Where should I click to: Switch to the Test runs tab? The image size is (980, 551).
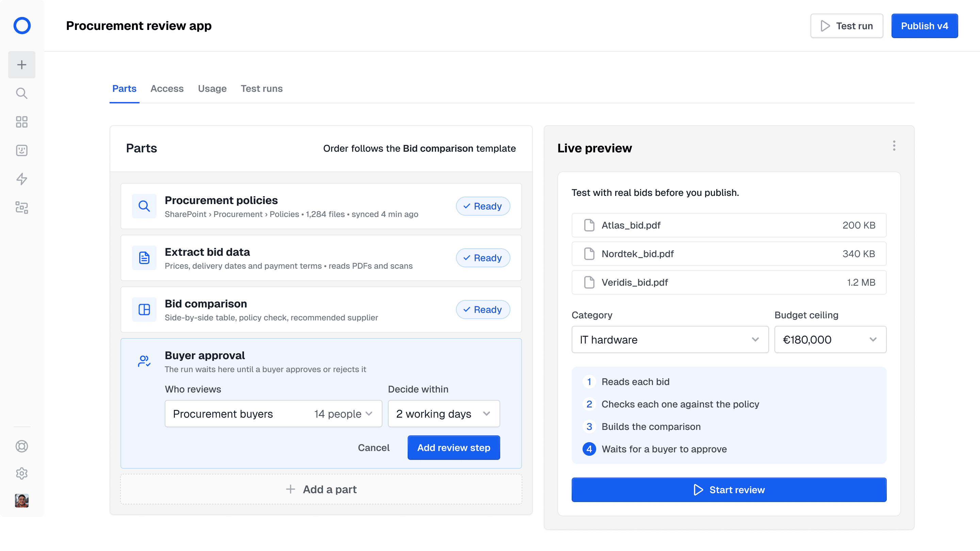click(262, 88)
